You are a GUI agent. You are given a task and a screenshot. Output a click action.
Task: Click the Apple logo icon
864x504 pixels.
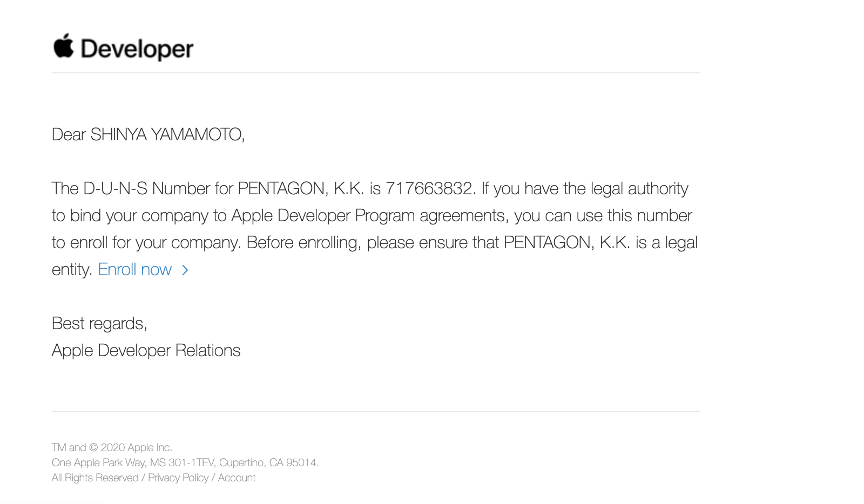(x=63, y=46)
